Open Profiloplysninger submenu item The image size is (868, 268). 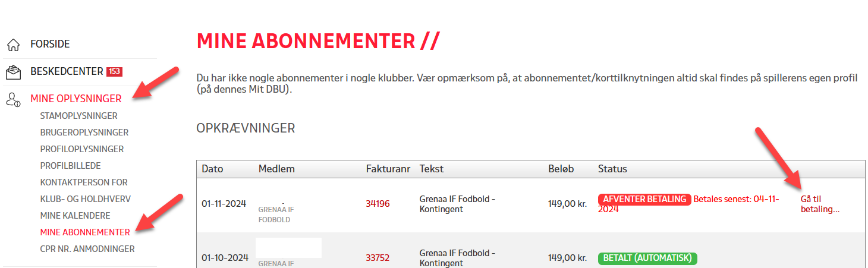point(81,149)
